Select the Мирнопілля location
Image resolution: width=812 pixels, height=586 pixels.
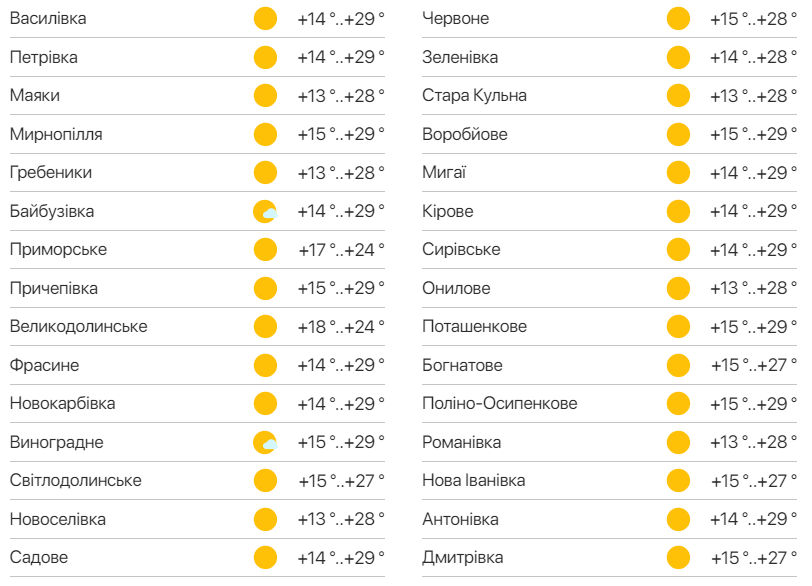56,134
